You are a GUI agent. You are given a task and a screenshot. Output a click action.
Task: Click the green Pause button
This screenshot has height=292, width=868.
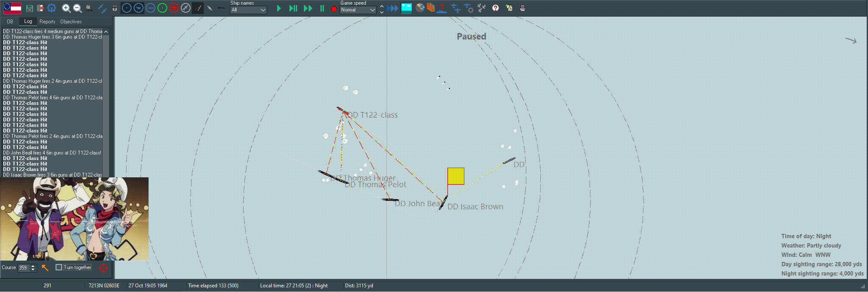(322, 8)
